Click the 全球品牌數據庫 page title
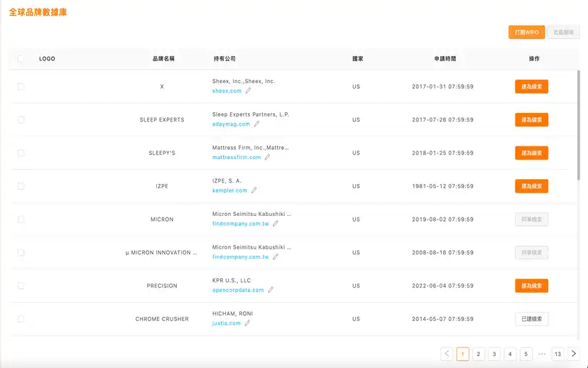The image size is (588, 368). (38, 12)
